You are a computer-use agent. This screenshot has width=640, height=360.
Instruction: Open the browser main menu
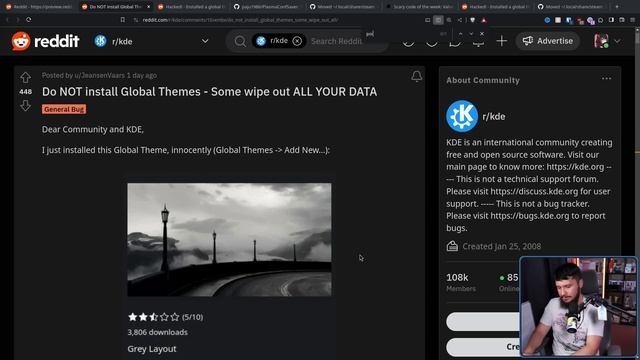point(633,20)
